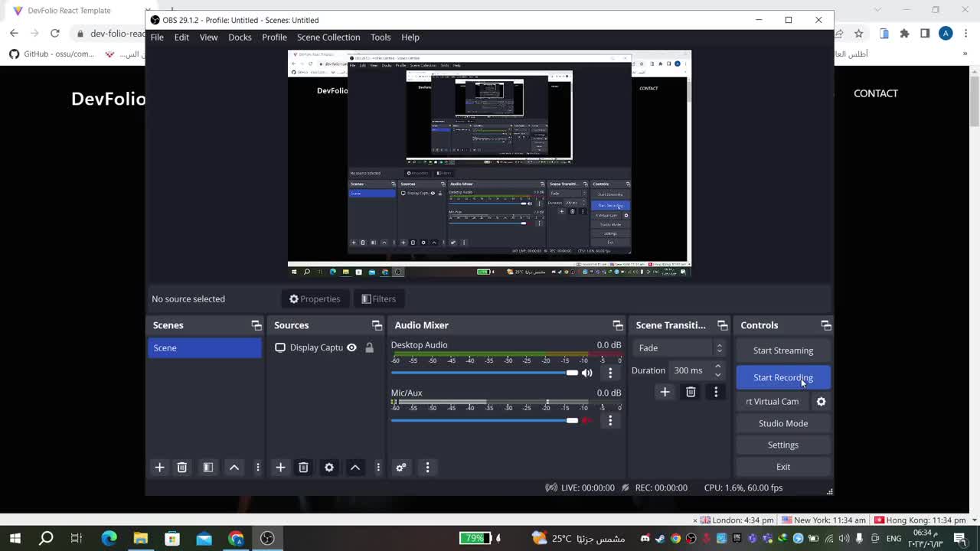
Task: Open scene filters icon in Scenes panel
Action: click(208, 468)
